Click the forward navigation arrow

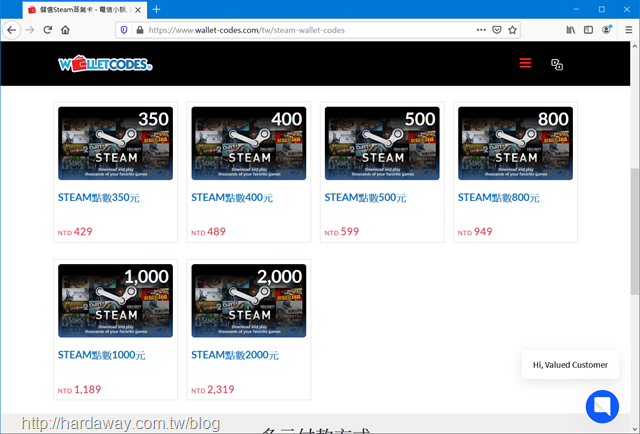30,30
